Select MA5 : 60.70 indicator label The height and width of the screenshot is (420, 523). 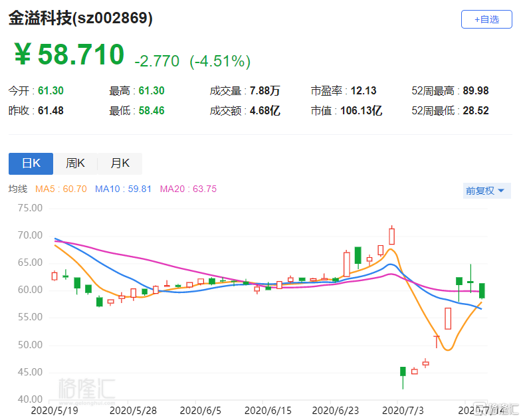pyautogui.click(x=61, y=189)
